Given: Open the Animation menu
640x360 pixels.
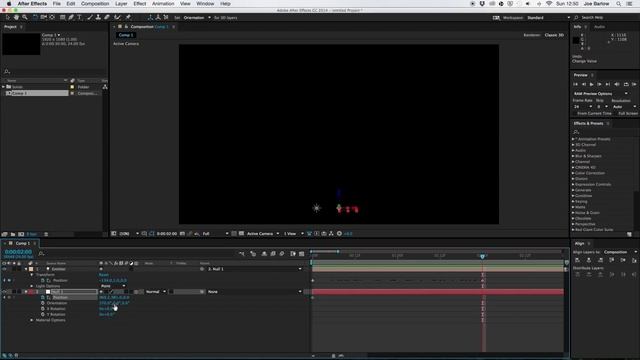Looking at the screenshot, I should [x=163, y=4].
